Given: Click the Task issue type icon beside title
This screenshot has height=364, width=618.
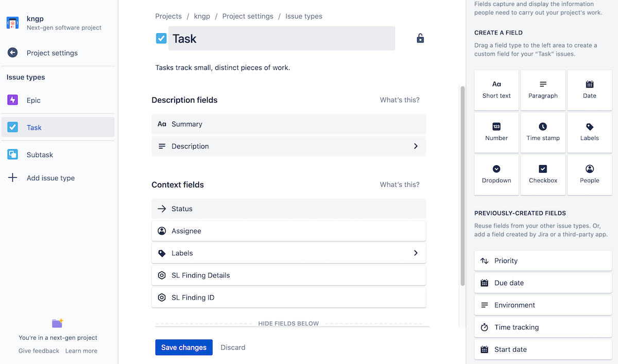Looking at the screenshot, I should (161, 38).
